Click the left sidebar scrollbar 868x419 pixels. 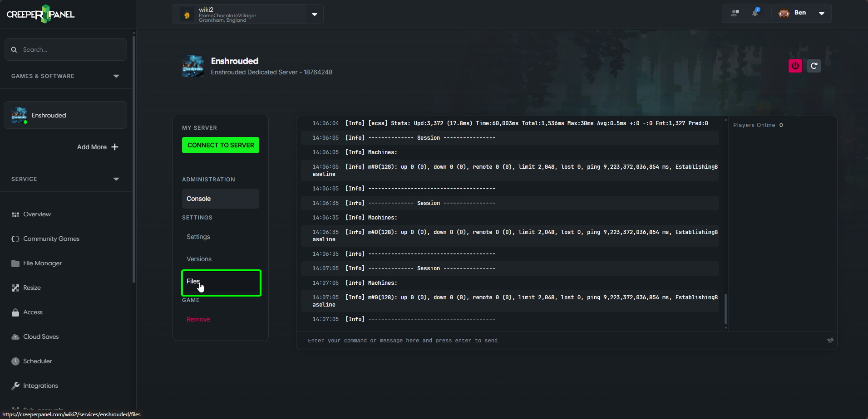click(x=134, y=159)
